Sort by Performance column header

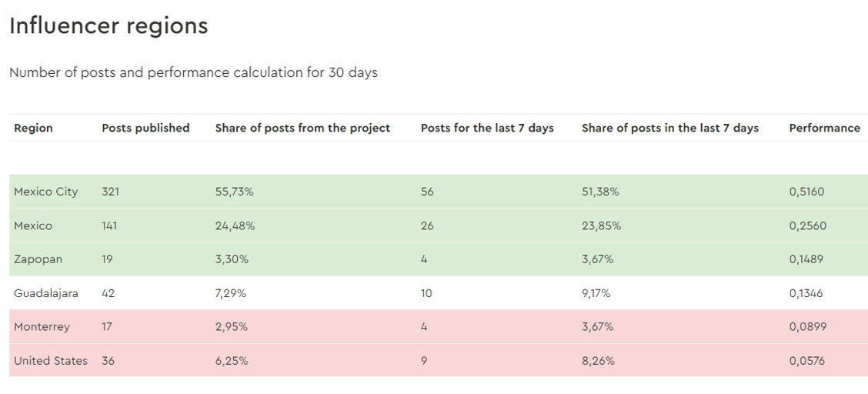[824, 128]
